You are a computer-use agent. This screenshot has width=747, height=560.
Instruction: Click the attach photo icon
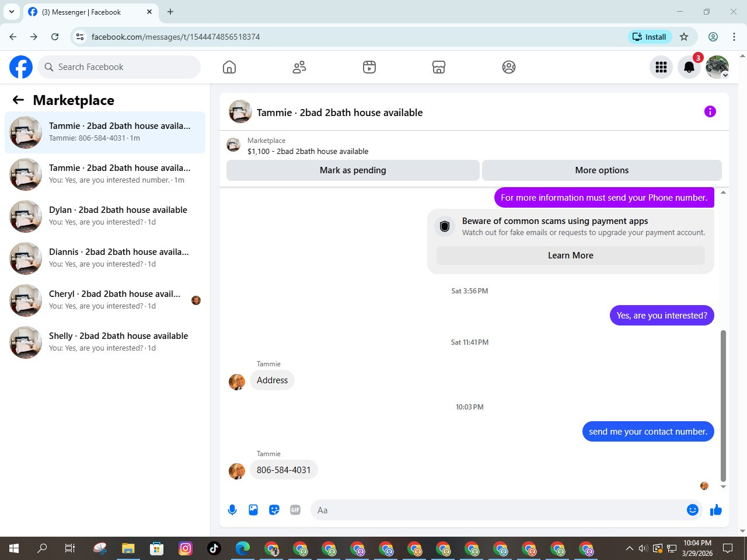click(253, 510)
